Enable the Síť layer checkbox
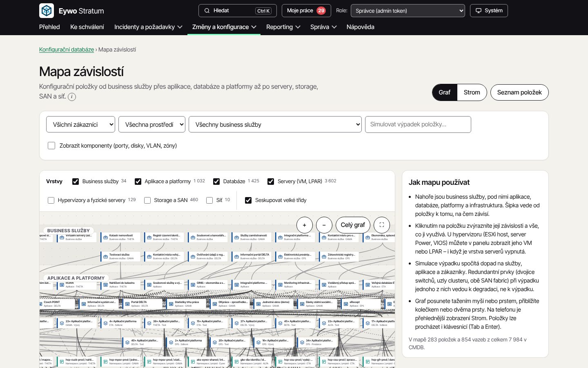The image size is (588, 368). tap(209, 200)
